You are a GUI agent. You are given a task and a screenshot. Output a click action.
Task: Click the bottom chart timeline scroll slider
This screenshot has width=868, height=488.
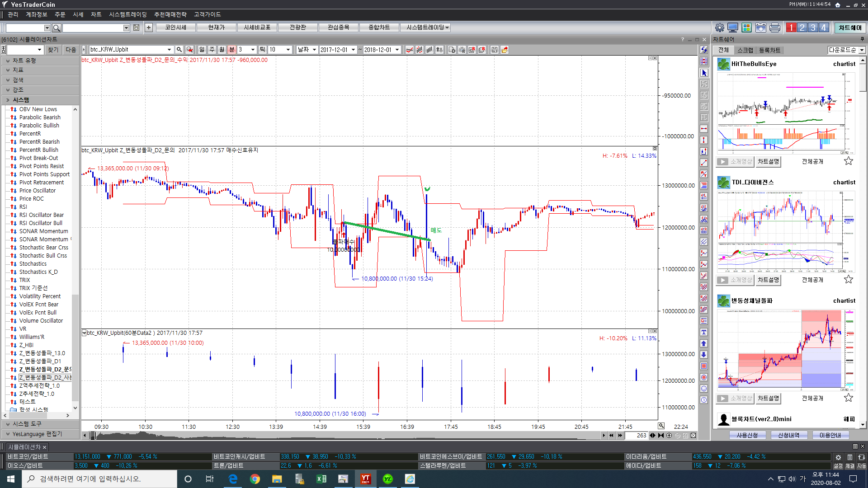click(93, 436)
